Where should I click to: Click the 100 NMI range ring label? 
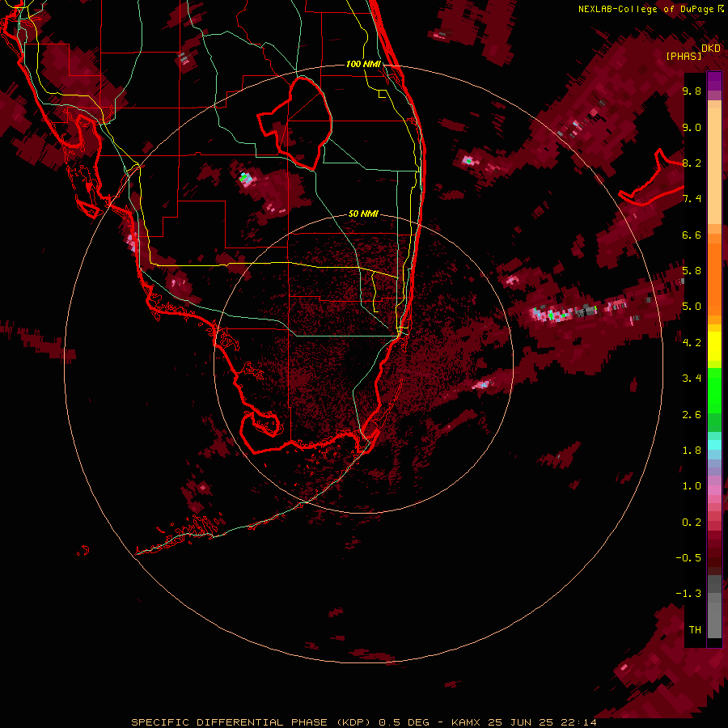363,64
